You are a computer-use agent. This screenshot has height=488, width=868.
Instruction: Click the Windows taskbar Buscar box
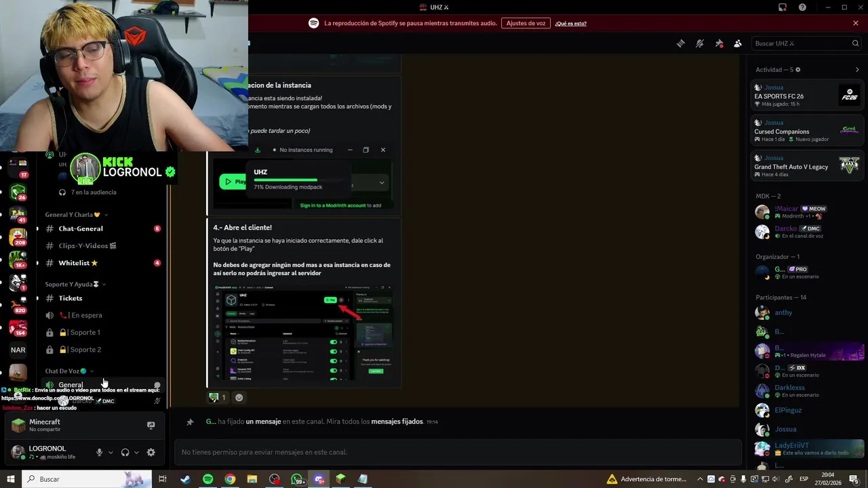coord(88,479)
